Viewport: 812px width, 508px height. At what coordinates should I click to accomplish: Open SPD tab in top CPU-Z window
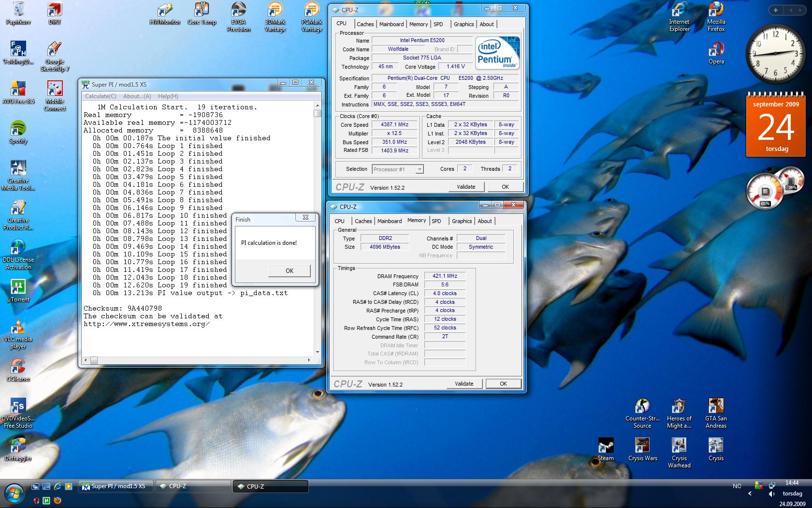click(438, 24)
